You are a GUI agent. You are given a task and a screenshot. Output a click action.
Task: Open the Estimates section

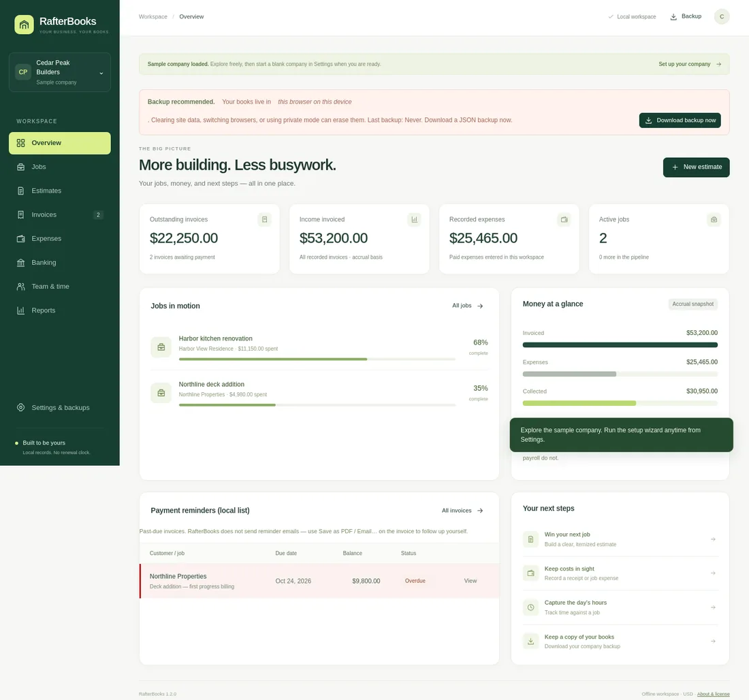pos(60,191)
